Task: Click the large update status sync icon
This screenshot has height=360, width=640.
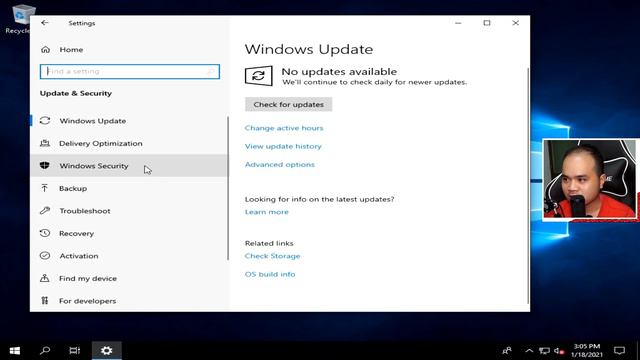Action: 258,76
